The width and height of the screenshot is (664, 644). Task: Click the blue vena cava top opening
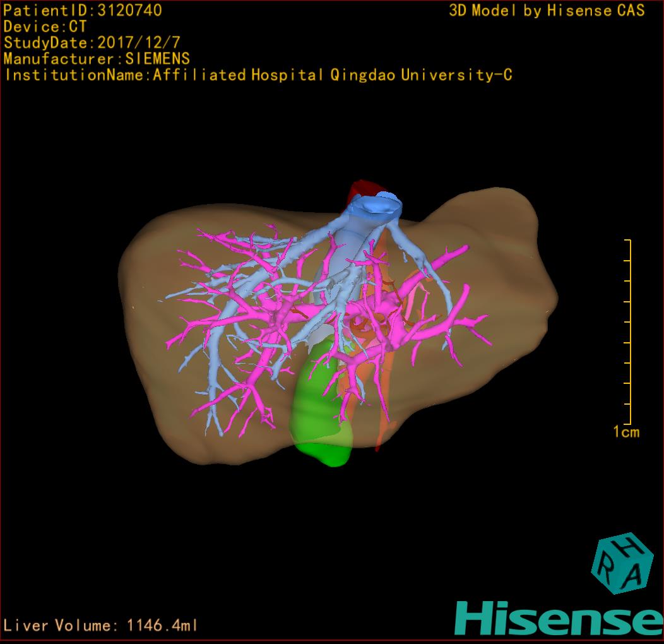pyautogui.click(x=377, y=205)
